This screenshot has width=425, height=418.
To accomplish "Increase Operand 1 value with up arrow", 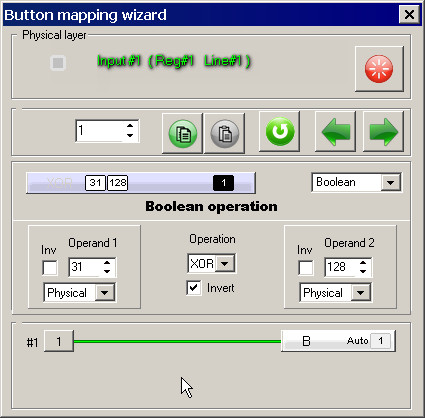I will (x=107, y=263).
